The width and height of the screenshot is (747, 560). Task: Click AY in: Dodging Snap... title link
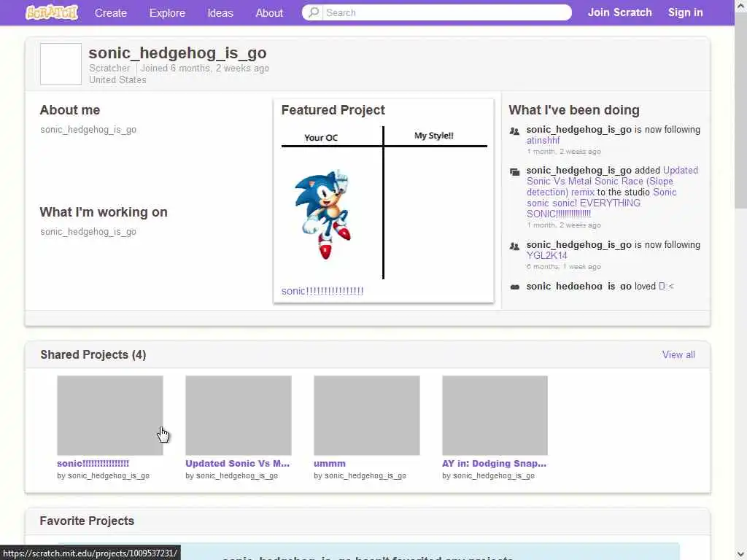tap(494, 463)
